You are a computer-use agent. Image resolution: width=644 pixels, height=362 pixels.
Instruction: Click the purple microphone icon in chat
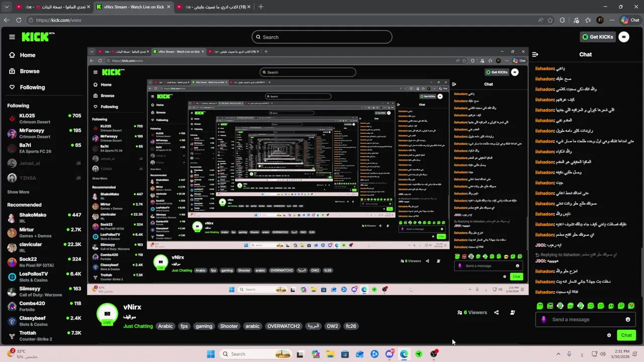click(x=543, y=320)
